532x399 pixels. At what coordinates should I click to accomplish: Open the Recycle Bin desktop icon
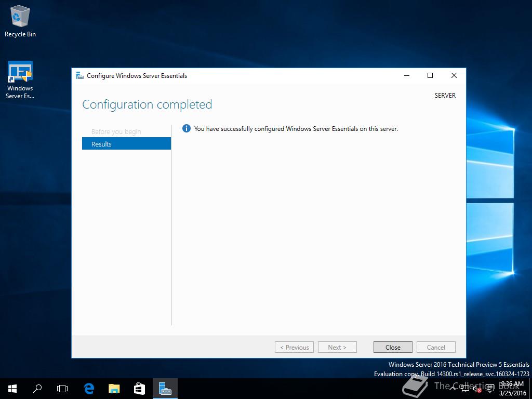coord(20,21)
